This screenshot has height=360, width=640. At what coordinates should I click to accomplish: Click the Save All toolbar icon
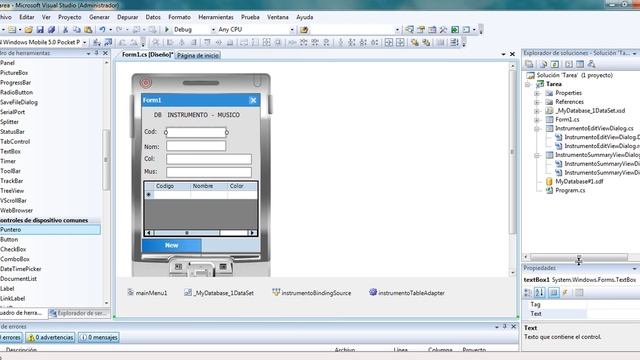(51, 30)
